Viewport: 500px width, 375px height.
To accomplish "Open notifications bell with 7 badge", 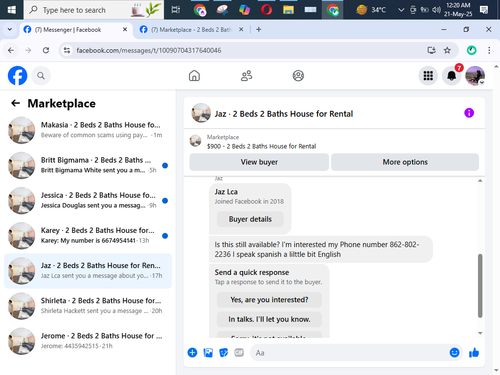I will click(x=451, y=76).
